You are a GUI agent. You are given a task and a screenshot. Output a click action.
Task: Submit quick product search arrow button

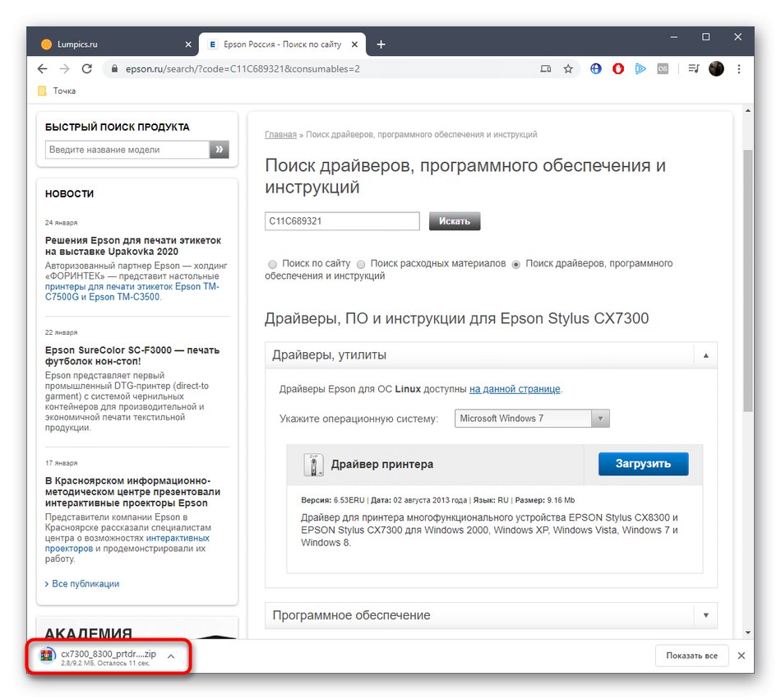(x=220, y=150)
